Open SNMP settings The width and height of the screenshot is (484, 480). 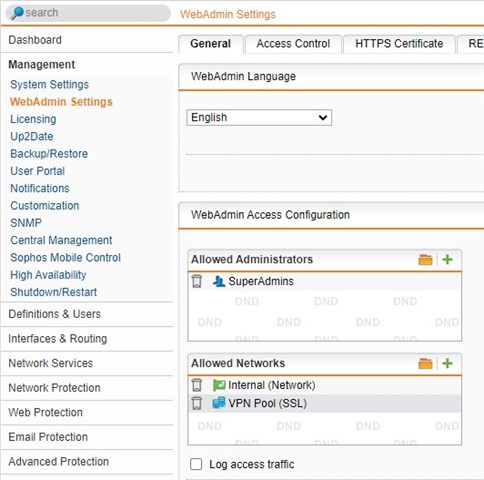point(26,223)
